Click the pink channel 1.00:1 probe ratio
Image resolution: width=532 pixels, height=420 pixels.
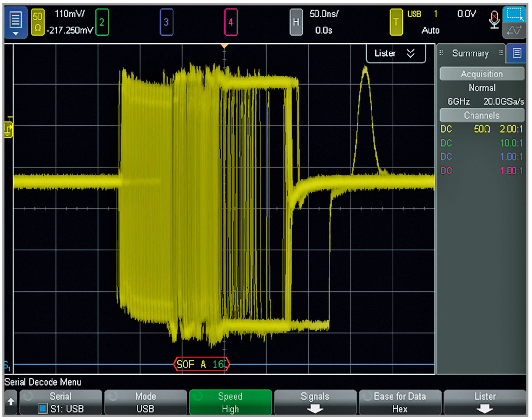[x=511, y=170]
